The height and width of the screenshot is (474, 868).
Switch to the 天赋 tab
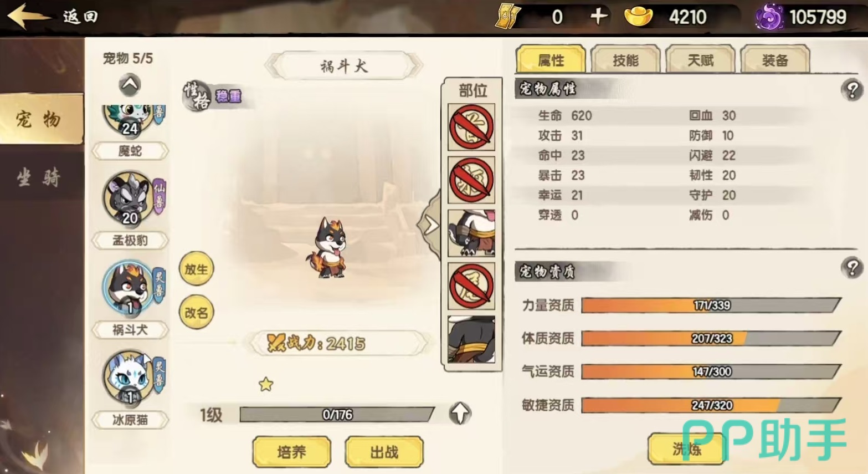click(x=700, y=59)
